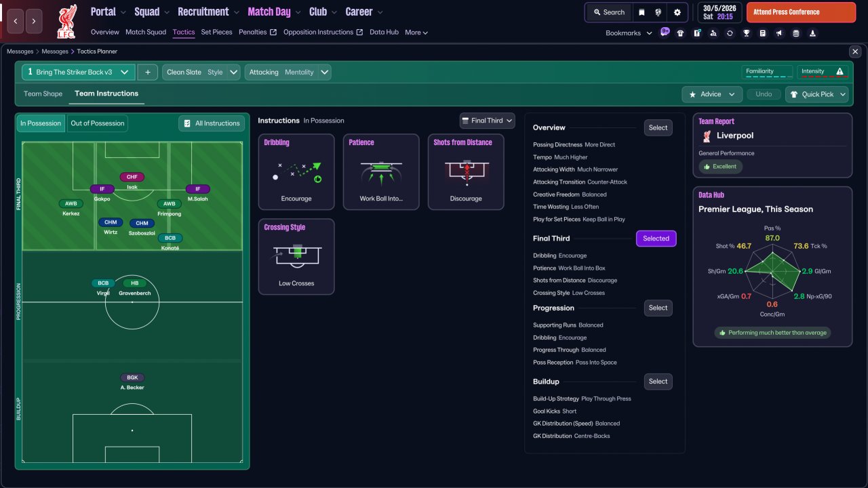This screenshot has height=488, width=868.
Task: Expand the Portal menu
Action: (108, 12)
